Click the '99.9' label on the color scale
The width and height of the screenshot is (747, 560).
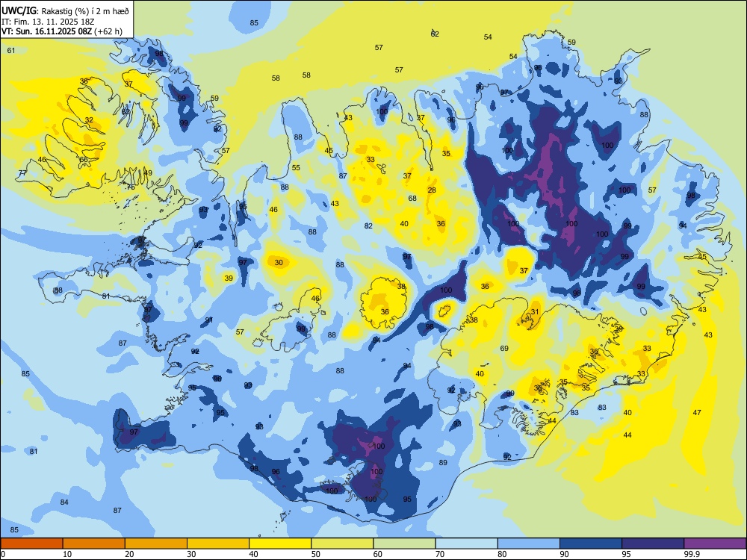[x=691, y=554]
